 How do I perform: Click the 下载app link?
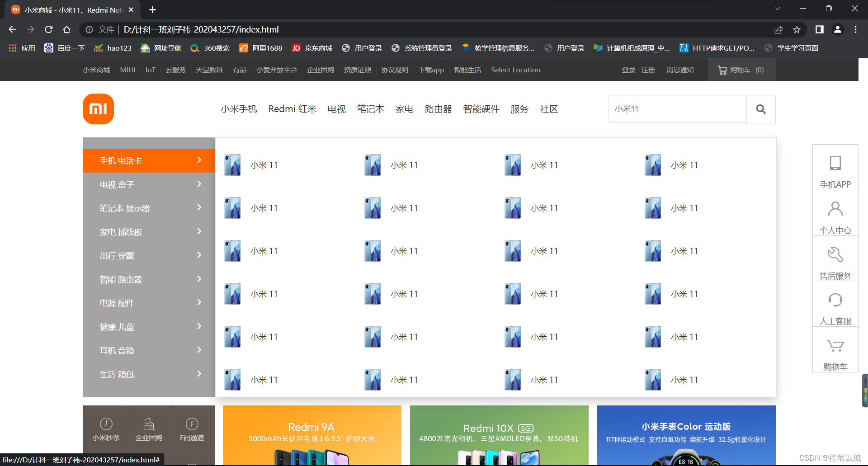pyautogui.click(x=431, y=70)
